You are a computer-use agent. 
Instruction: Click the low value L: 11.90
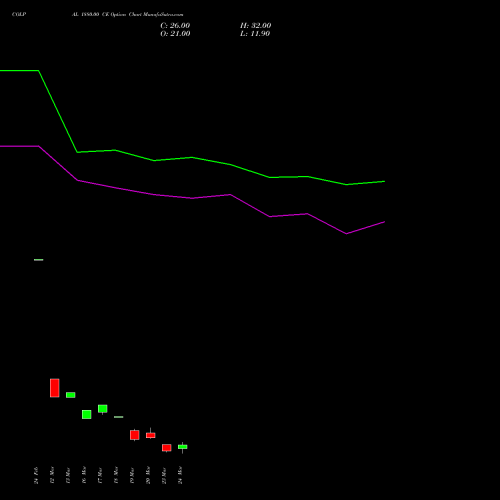coord(255,34)
